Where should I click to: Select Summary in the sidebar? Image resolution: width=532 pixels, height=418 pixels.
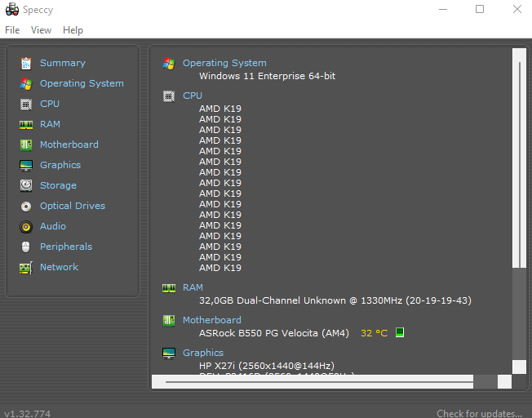(x=63, y=63)
